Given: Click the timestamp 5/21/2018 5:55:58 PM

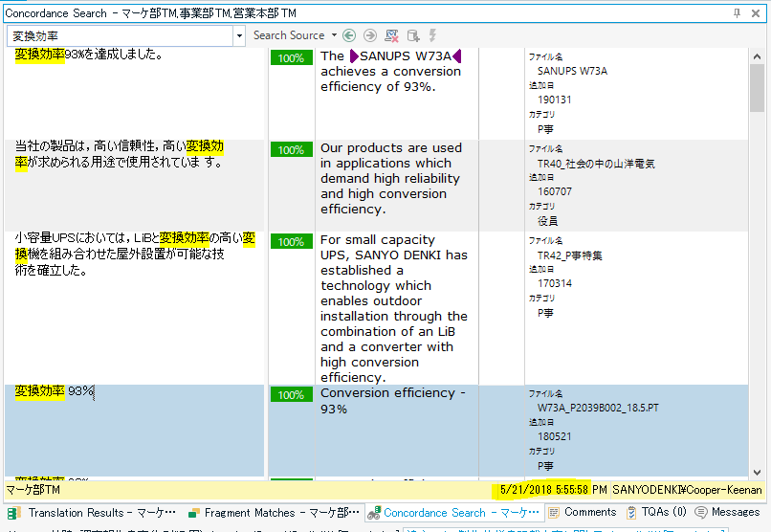Looking at the screenshot, I should 553,490.
